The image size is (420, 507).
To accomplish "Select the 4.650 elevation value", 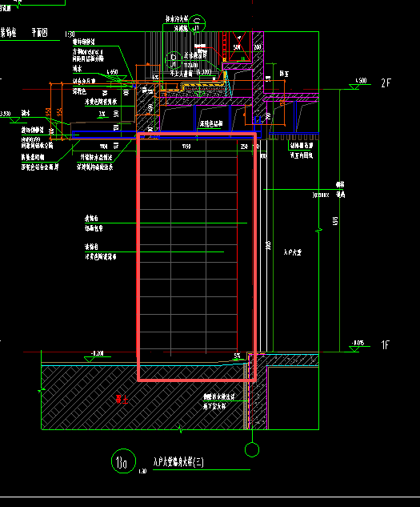I will (112, 72).
